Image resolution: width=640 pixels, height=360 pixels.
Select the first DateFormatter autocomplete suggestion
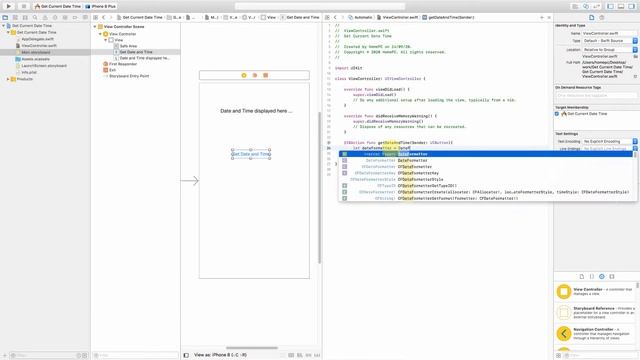click(x=486, y=154)
